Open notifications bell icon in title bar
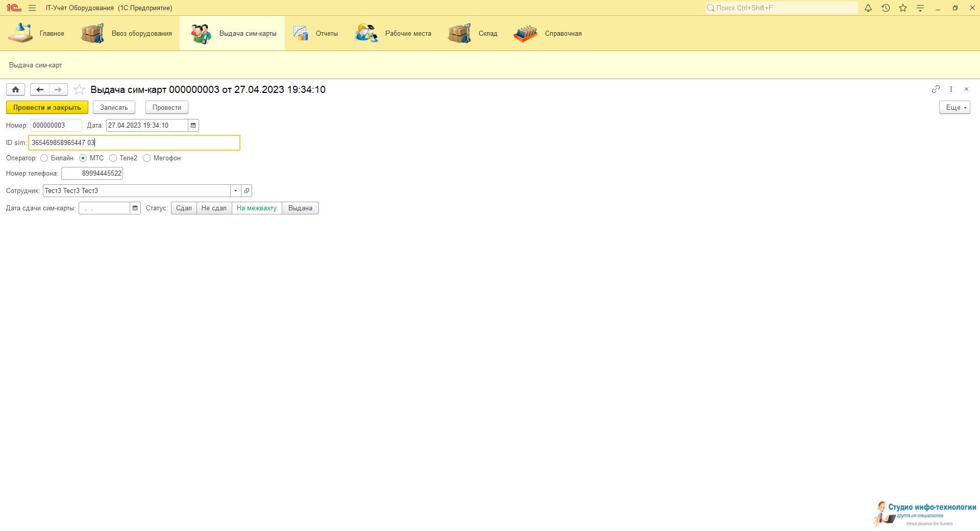 click(x=868, y=8)
